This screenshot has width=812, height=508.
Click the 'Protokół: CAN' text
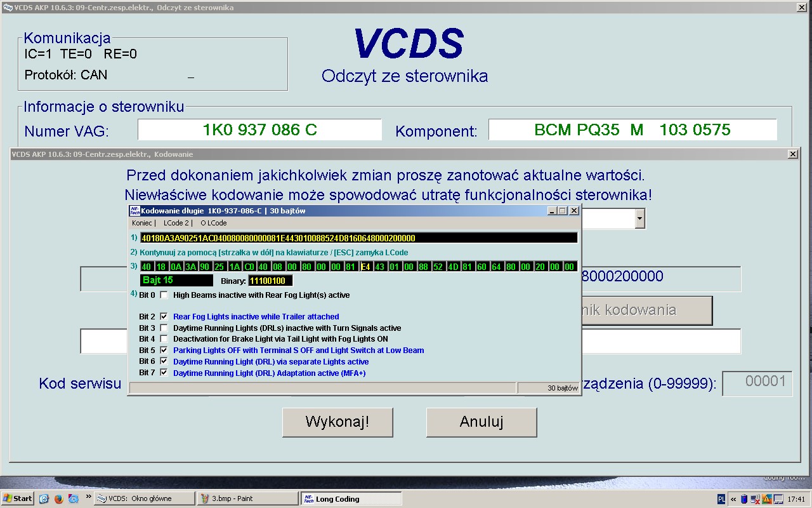click(x=66, y=75)
